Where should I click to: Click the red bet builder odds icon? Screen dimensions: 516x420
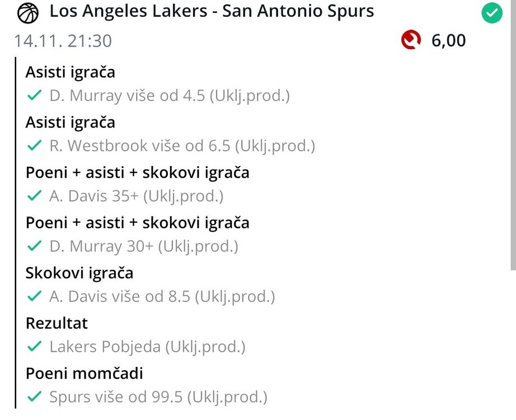click(411, 40)
